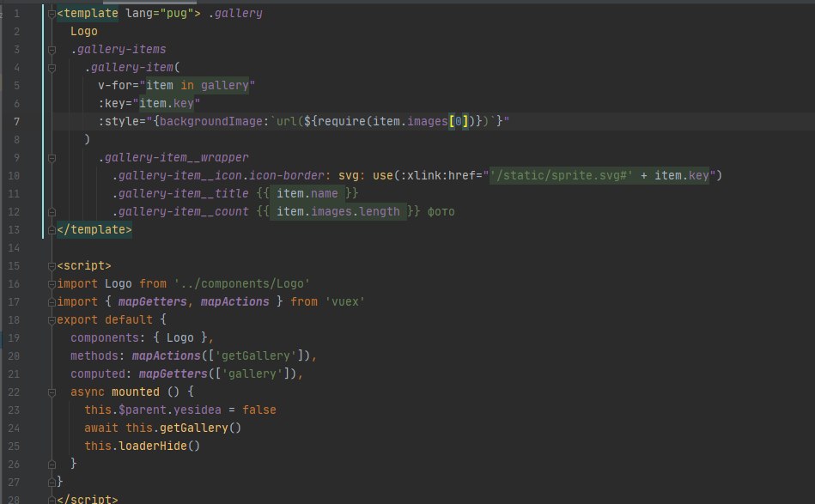The width and height of the screenshot is (815, 504).
Task: Click 'mounted' function name on line 22
Action: (135, 392)
